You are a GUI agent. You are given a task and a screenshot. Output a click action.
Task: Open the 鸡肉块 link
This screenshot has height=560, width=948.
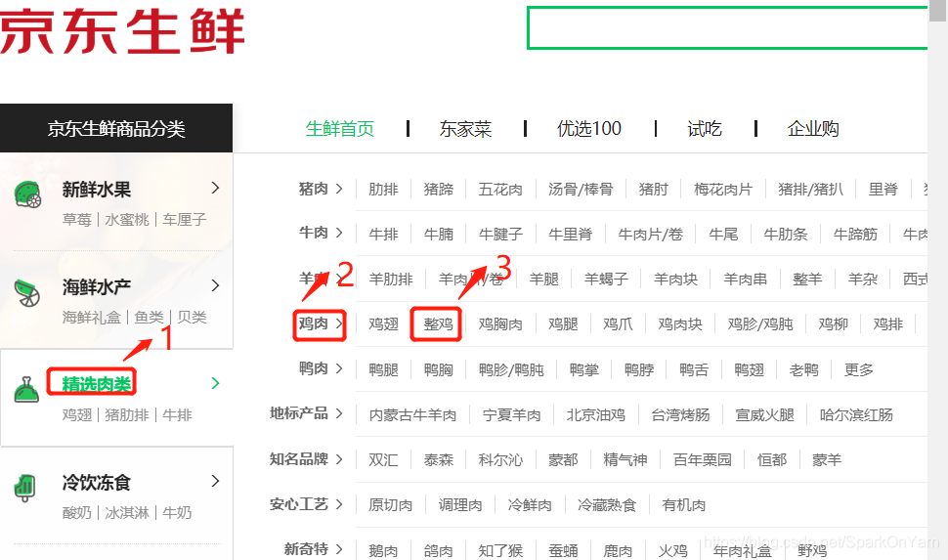[680, 324]
